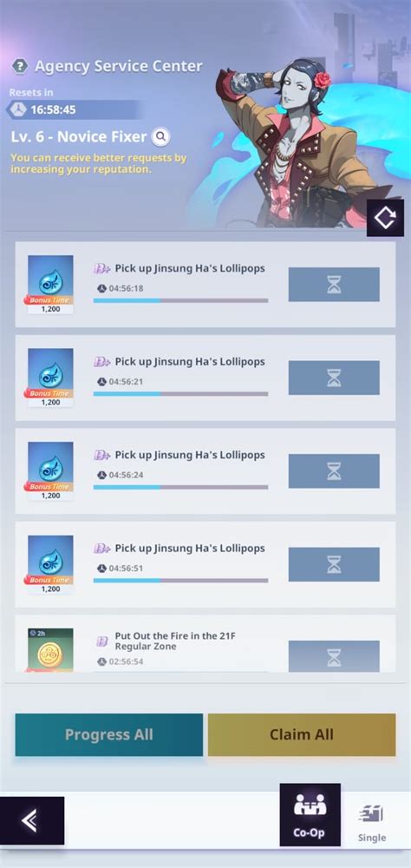Tap the hourglass button of second lollipop request
This screenshot has width=411, height=868.
coord(334,378)
